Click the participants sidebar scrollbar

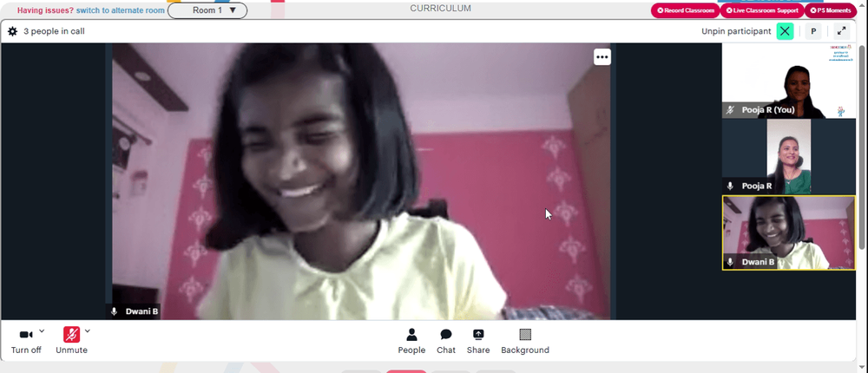pos(862,147)
